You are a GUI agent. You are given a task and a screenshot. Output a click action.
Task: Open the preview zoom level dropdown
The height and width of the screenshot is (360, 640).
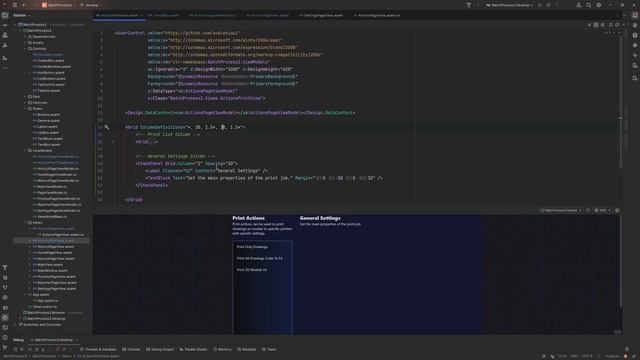click(x=602, y=210)
